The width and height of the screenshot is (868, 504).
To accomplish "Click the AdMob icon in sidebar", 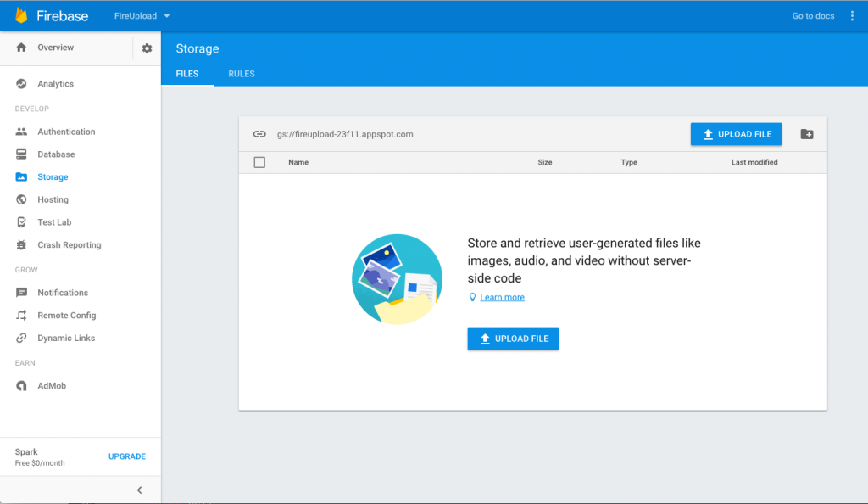I will point(21,385).
